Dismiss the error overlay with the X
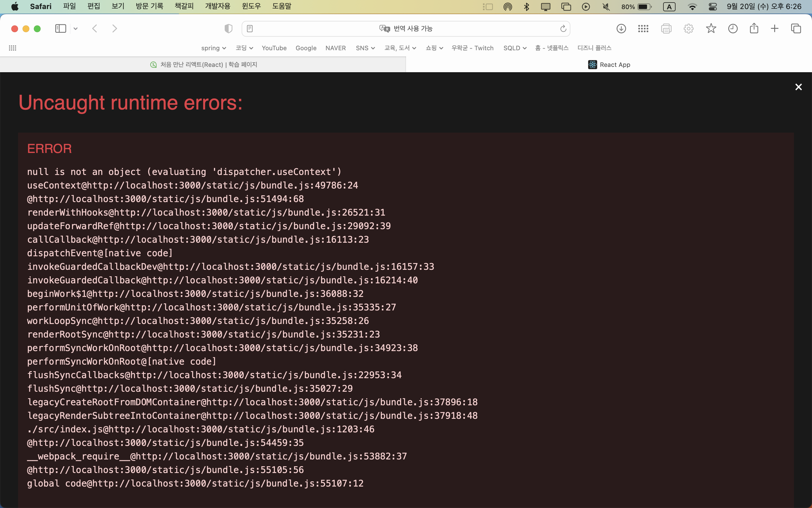The width and height of the screenshot is (812, 508). (x=798, y=87)
